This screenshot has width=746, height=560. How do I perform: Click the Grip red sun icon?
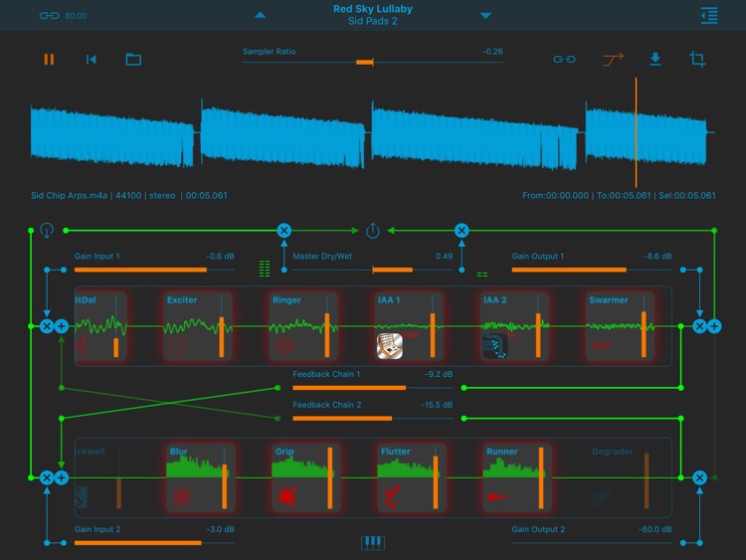pos(286,497)
